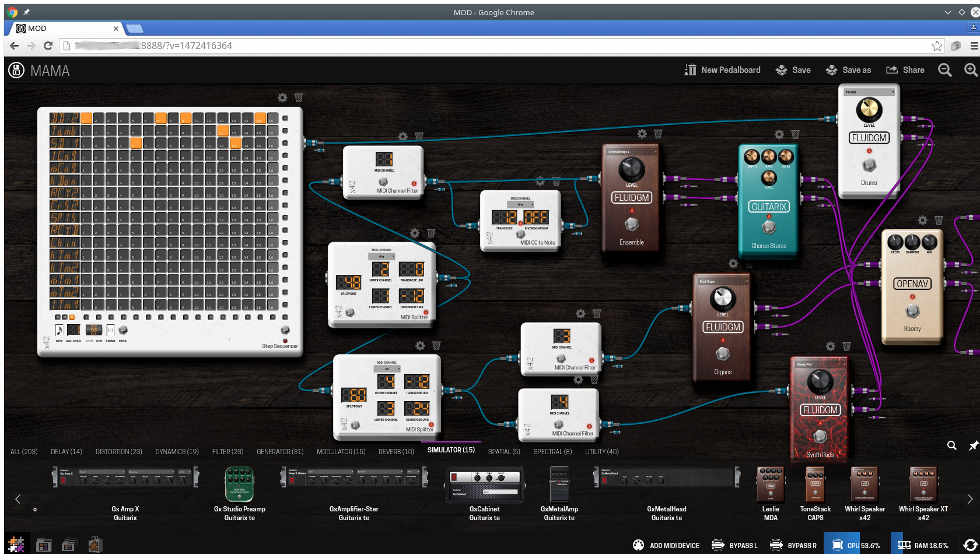Select the DELAY (14) category tab
Viewport: 980px width, 554px height.
(66, 452)
